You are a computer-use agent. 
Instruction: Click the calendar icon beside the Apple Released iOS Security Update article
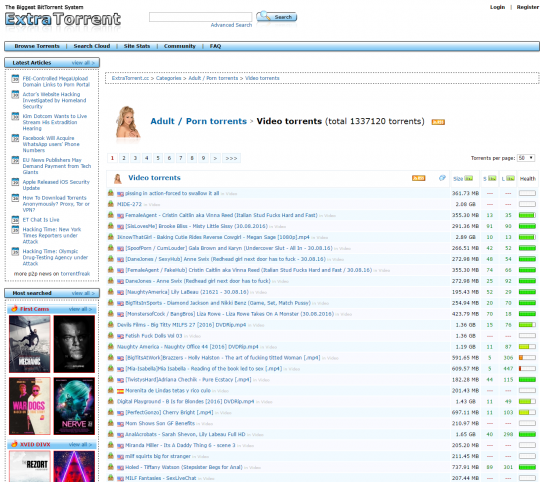(x=15, y=182)
